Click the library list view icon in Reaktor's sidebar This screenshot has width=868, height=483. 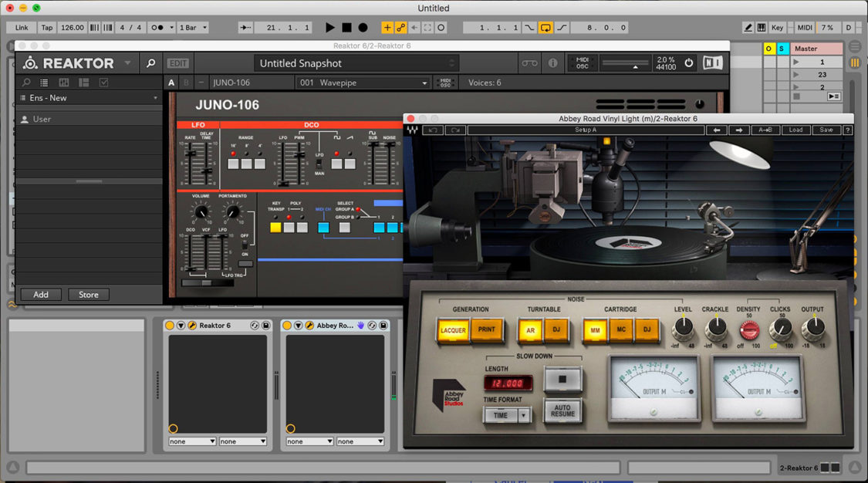44,82
